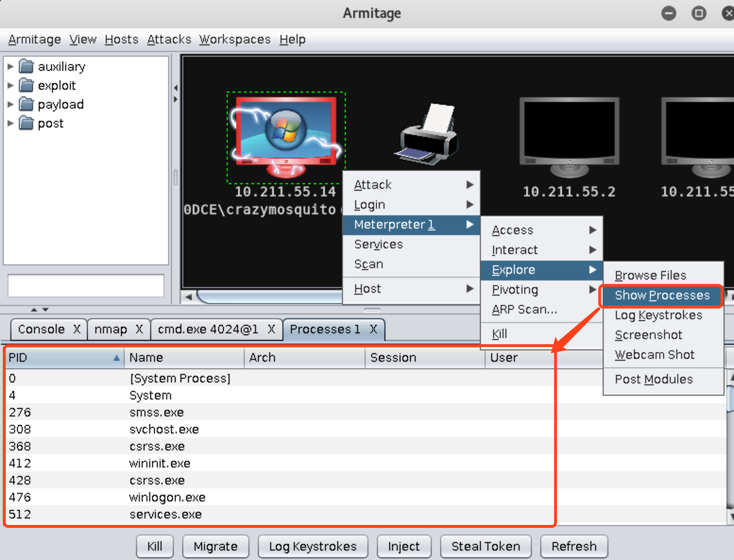The height and width of the screenshot is (560, 734).
Task: Open the Attacks menu
Action: point(169,40)
